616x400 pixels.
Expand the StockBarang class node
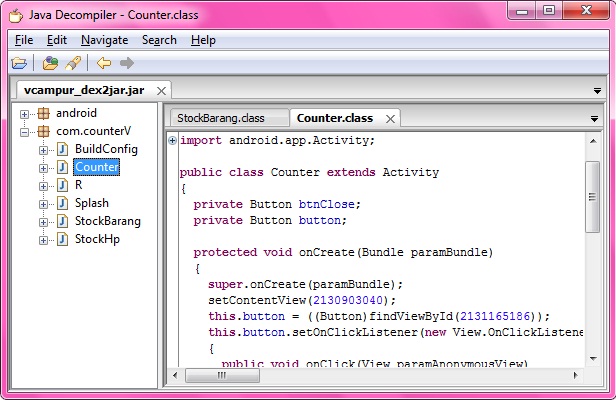point(43,222)
